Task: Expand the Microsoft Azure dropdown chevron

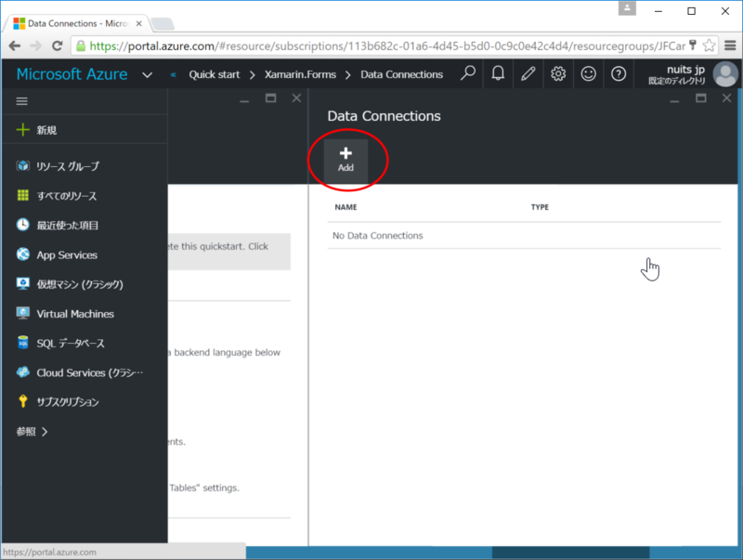Action: pos(148,75)
